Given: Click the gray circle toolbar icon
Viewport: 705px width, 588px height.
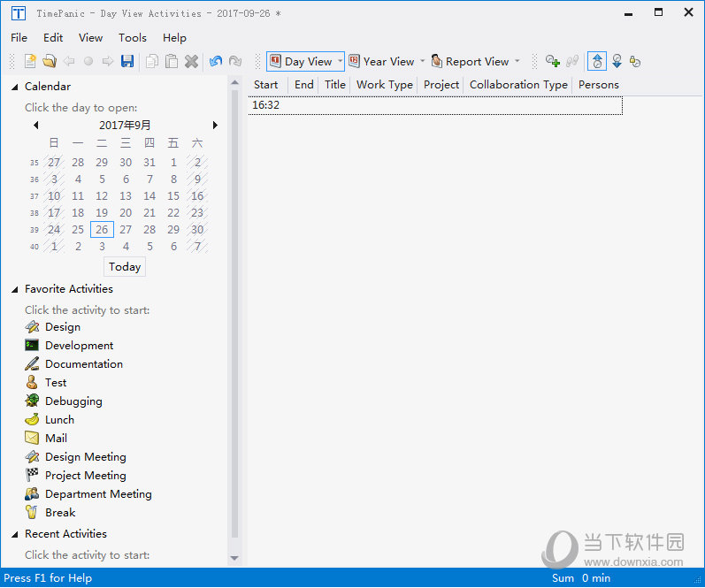Looking at the screenshot, I should point(88,61).
